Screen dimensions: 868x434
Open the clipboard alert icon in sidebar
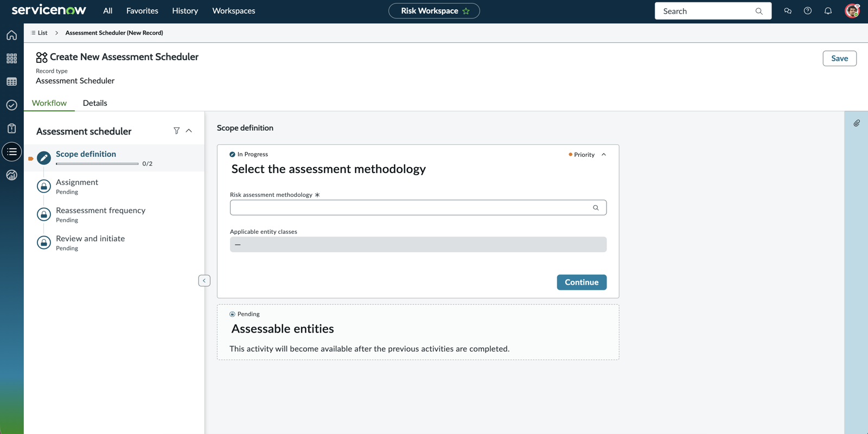tap(11, 129)
